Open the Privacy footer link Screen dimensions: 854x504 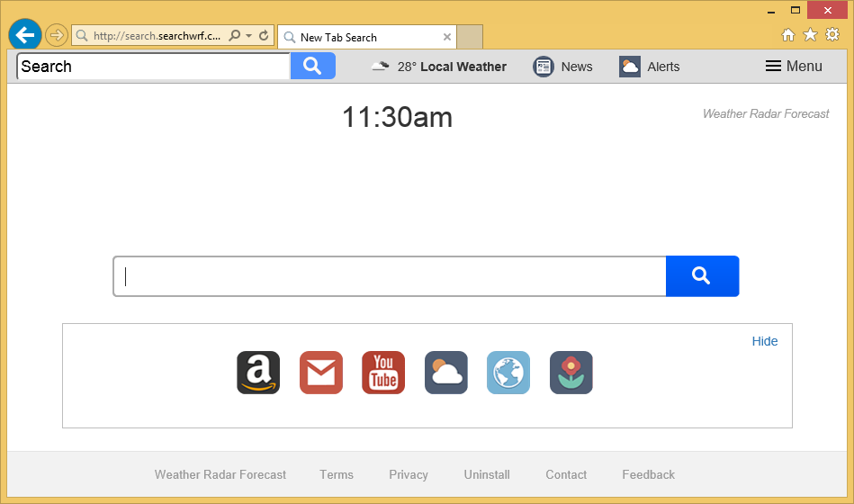click(x=409, y=474)
